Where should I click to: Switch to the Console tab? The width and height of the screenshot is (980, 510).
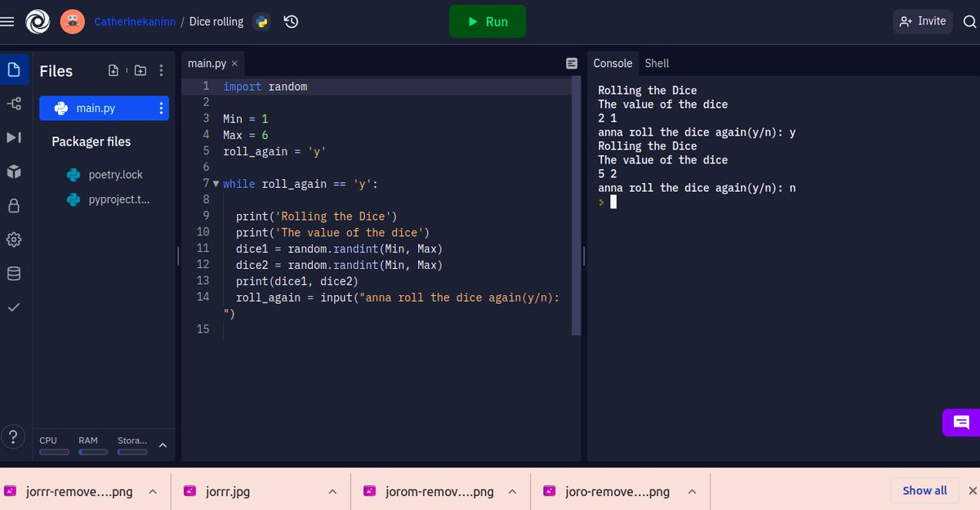coord(612,63)
